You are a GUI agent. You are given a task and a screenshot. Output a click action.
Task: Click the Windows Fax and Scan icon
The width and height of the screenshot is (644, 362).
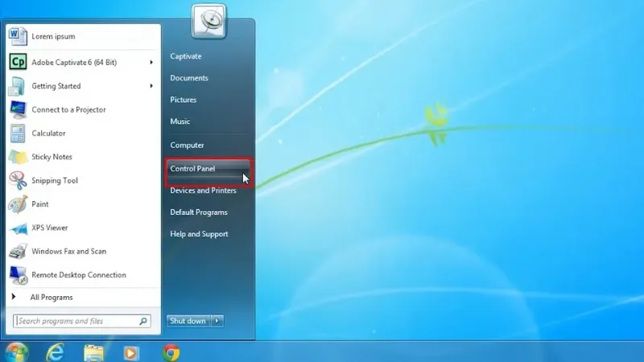[x=18, y=251]
